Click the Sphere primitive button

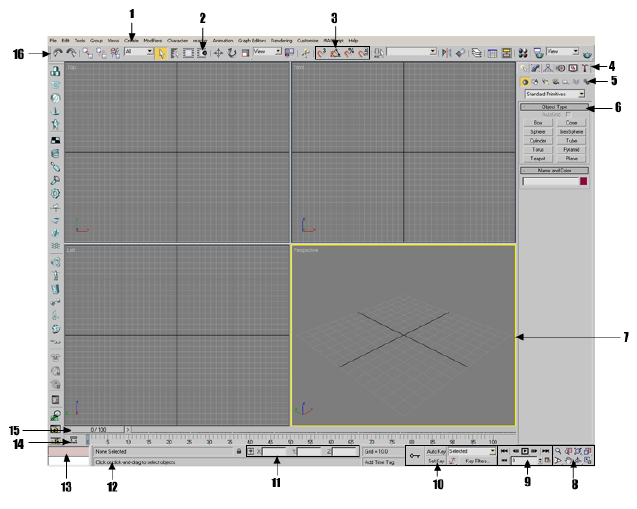[538, 132]
